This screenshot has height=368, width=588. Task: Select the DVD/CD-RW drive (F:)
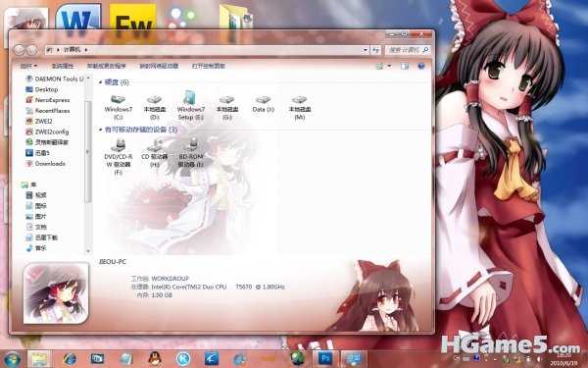pyautogui.click(x=119, y=157)
